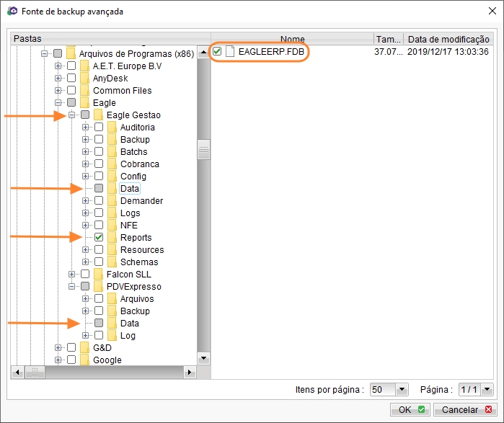The image size is (504, 423).
Task: Select the highlighted Data folder label
Action: point(130,189)
